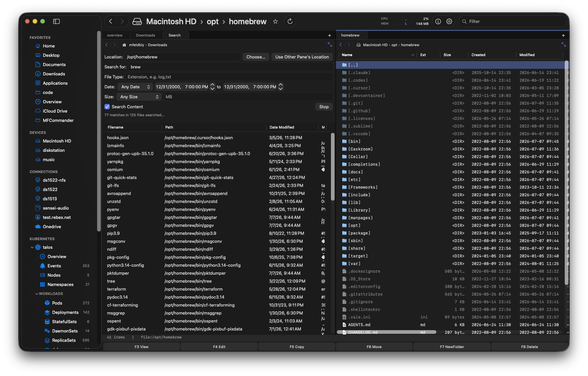Select the diskstation device
The height and width of the screenshot is (376, 588).
tap(54, 150)
